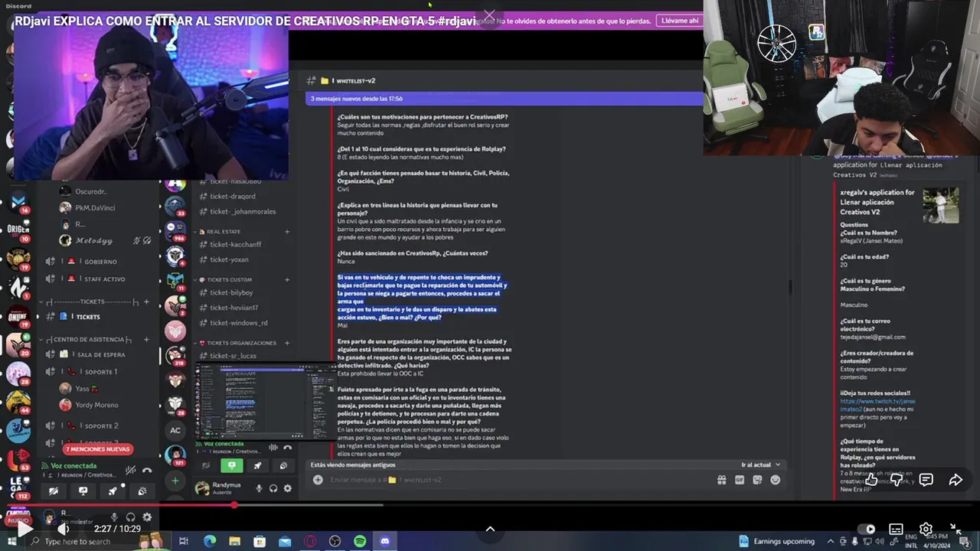
Task: Toggle subtitles/closed captions
Action: (x=896, y=529)
